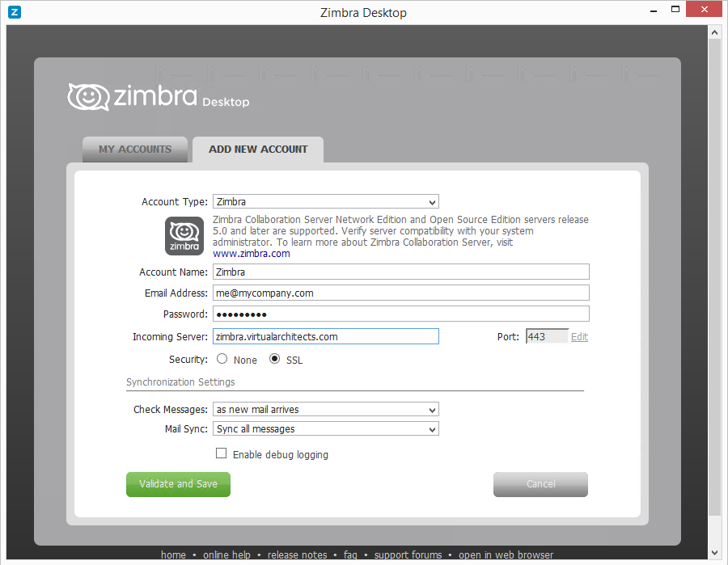Switch to the My Accounts tab
Viewport: 728px width, 565px height.
pyautogui.click(x=135, y=150)
